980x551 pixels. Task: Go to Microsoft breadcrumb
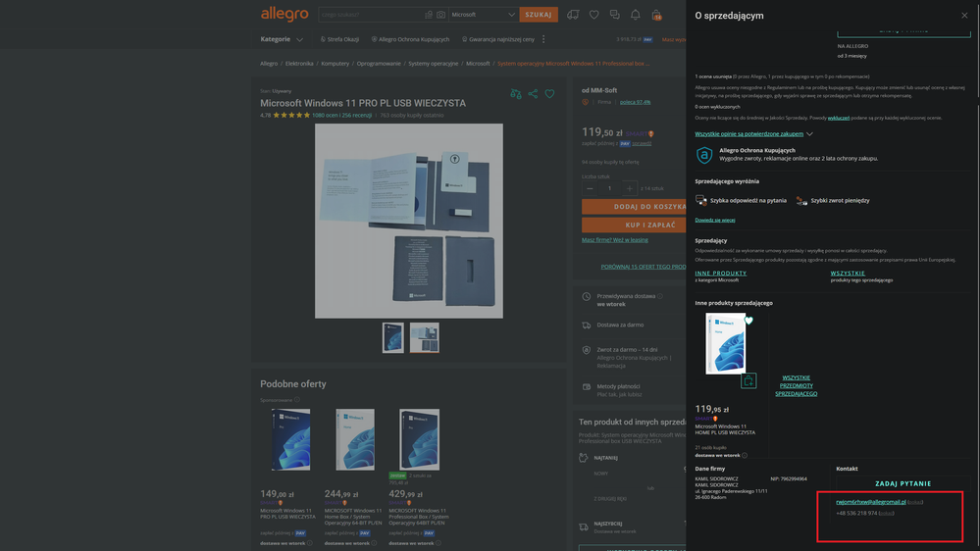(x=478, y=64)
